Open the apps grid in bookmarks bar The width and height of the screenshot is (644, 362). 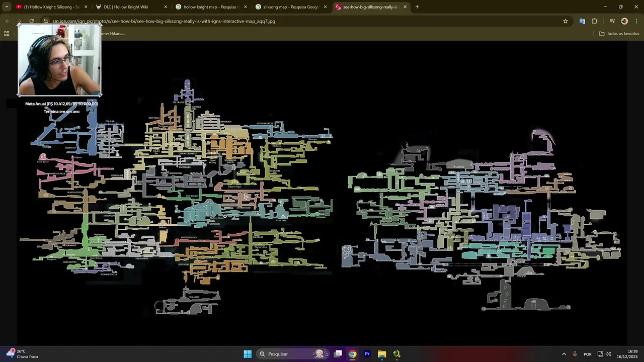pos(7,33)
